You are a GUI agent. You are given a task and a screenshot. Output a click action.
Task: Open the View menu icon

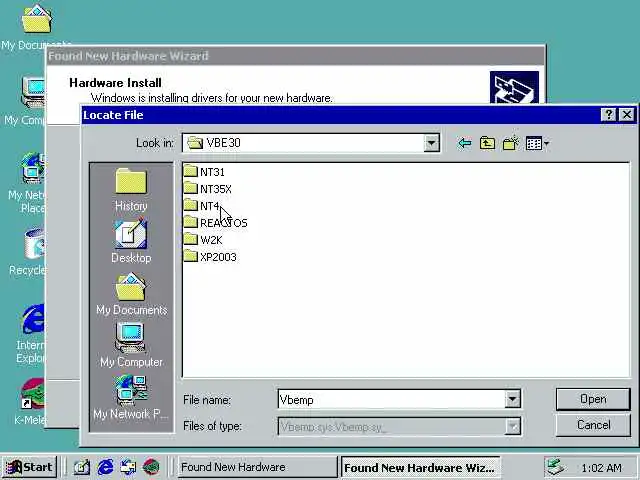[x=537, y=143]
